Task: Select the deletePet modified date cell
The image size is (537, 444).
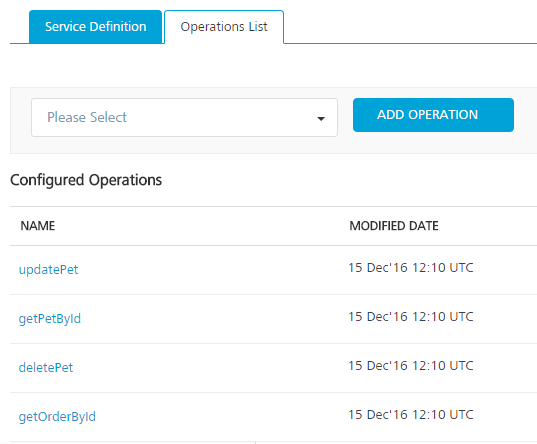Action: pyautogui.click(x=411, y=366)
